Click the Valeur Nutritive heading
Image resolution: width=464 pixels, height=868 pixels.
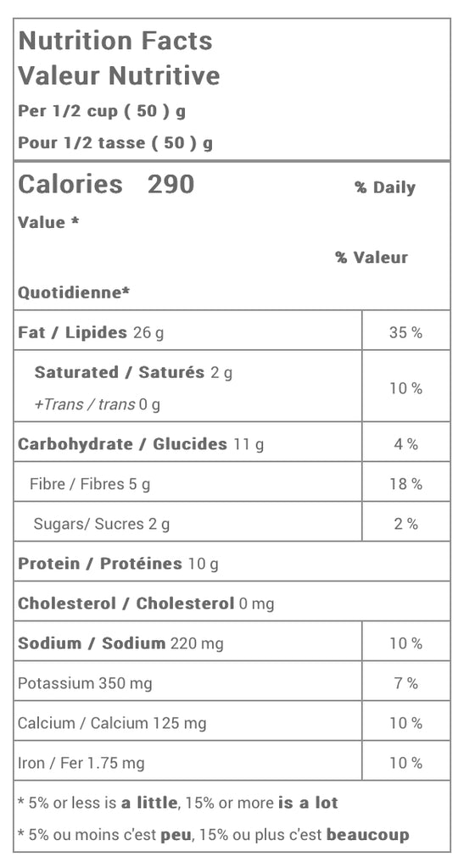click(x=119, y=75)
